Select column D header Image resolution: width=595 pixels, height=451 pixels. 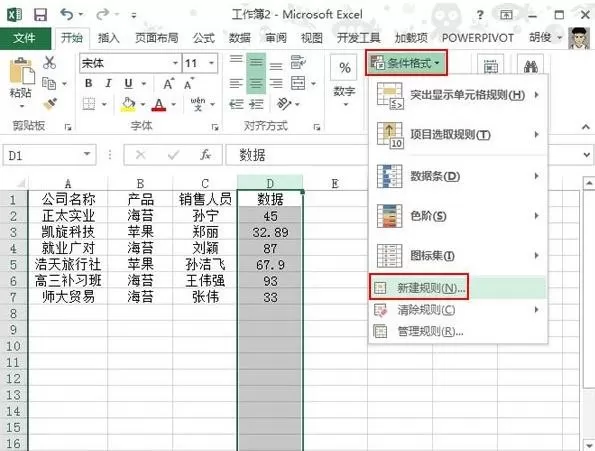coord(270,183)
